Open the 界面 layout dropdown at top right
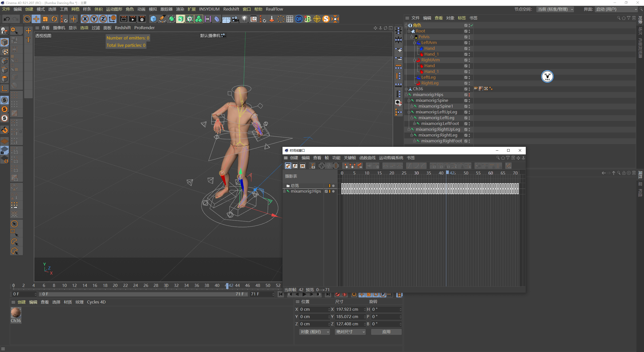644x352 pixels. (616, 9)
